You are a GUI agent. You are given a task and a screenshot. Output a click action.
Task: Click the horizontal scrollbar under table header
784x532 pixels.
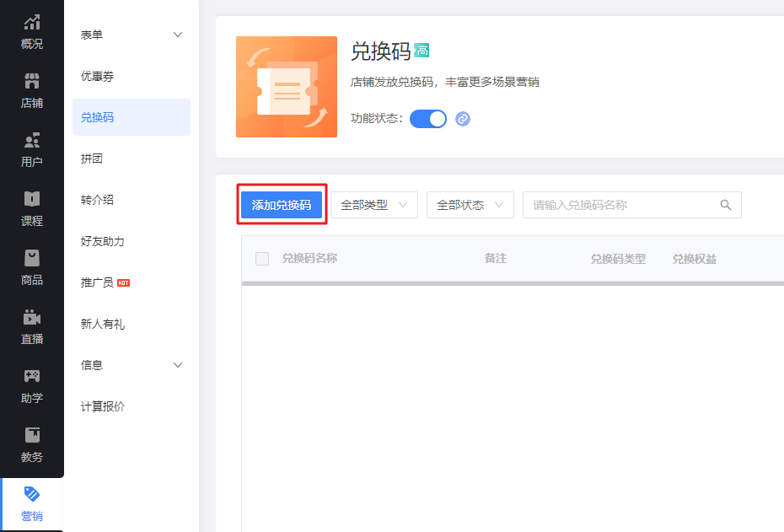tap(513, 283)
